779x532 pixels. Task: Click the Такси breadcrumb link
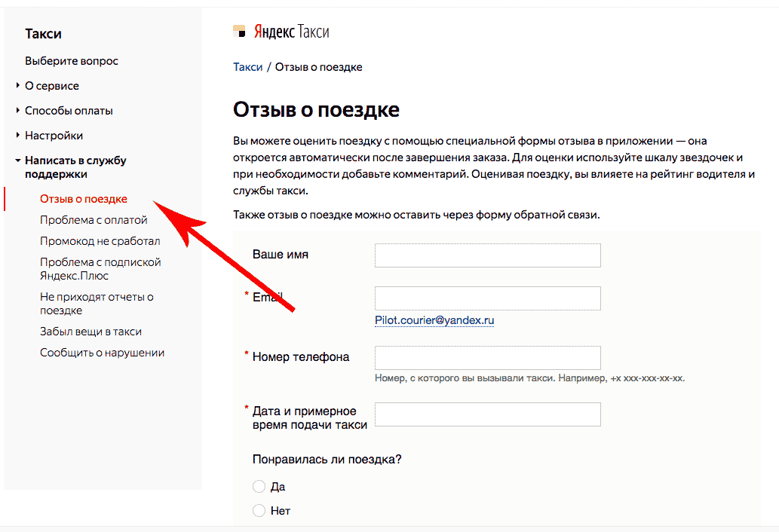click(x=248, y=67)
